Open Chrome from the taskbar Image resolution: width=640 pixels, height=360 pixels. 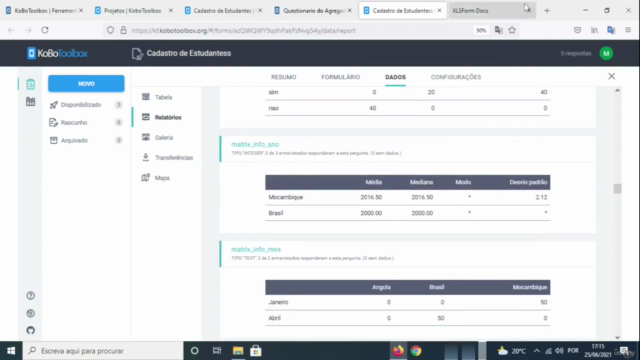click(x=416, y=351)
